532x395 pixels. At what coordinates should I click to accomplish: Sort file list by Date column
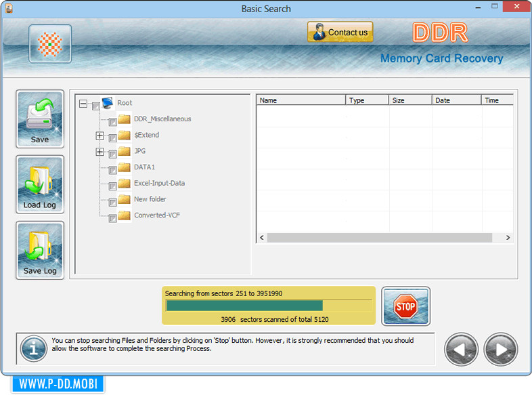coord(457,100)
